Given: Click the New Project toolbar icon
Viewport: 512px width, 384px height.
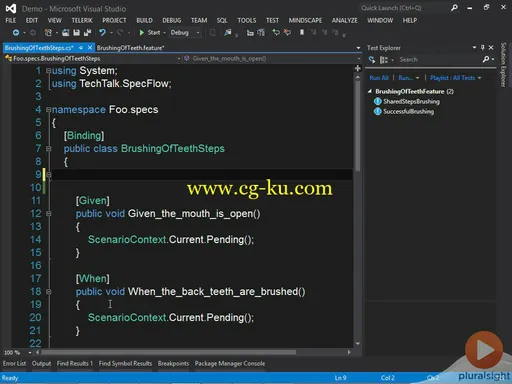Looking at the screenshot, I should (48, 32).
